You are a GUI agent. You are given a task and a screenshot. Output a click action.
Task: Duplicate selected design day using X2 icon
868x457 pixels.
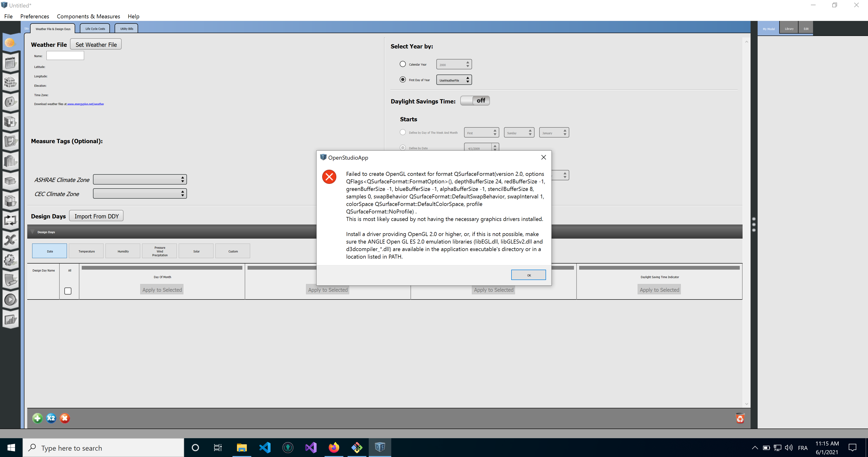coord(51,418)
